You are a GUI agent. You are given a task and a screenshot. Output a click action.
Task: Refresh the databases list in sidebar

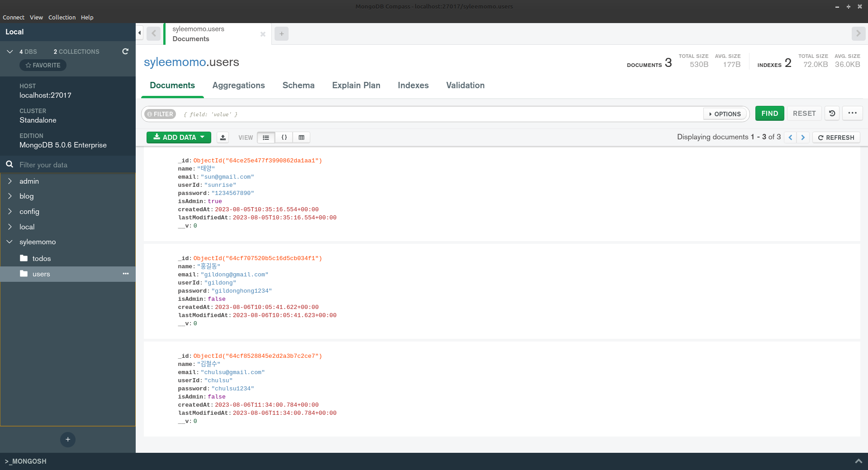(125, 52)
